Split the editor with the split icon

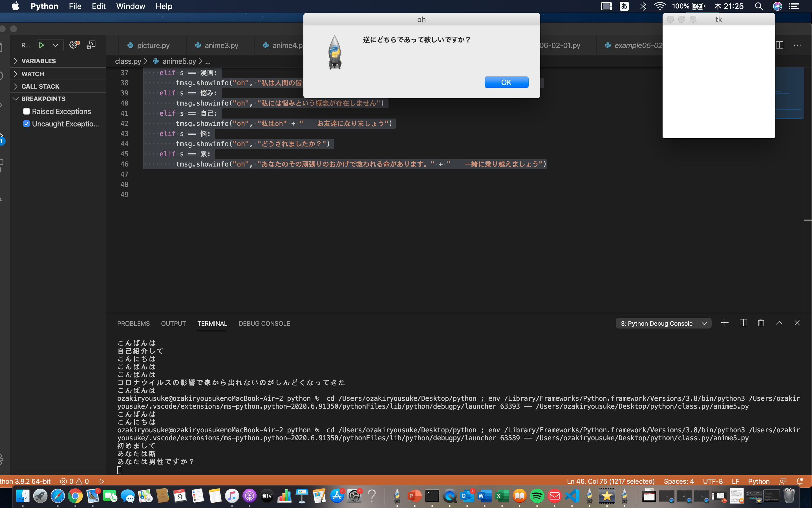780,45
